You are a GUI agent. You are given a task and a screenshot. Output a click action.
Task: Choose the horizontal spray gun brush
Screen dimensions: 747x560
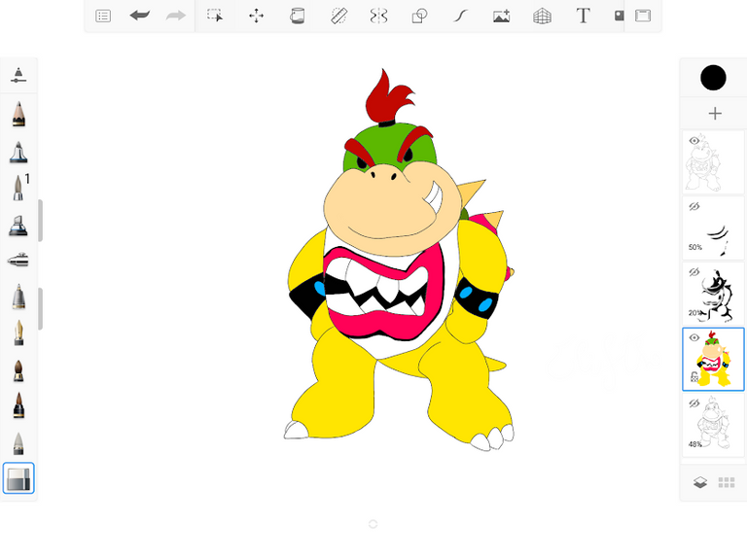point(18,261)
